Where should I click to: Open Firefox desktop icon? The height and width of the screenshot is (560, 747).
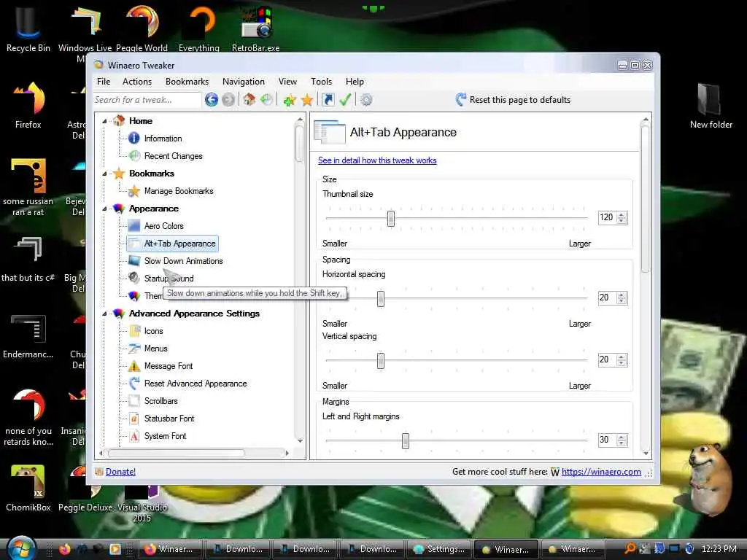[x=28, y=105]
